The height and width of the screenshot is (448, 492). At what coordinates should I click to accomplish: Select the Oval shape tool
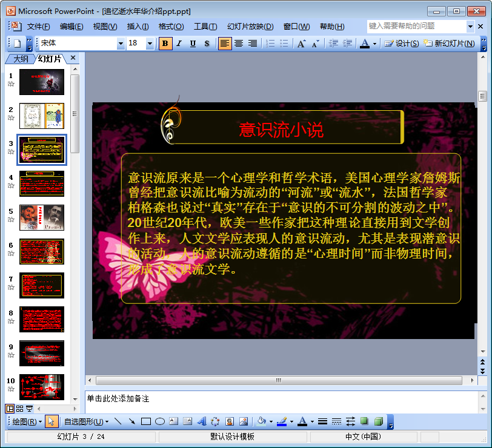(x=160, y=421)
